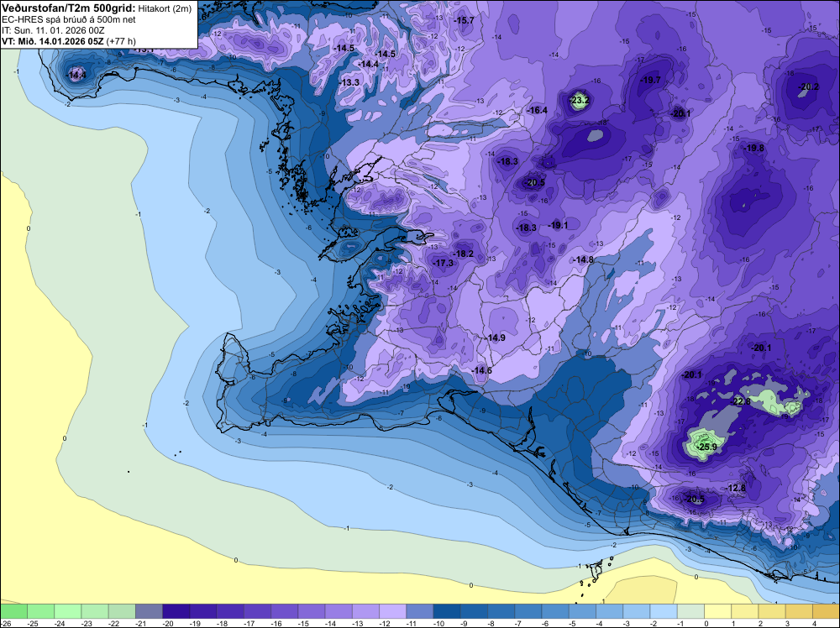Select the 4 gold legend swatch
The width and height of the screenshot is (840, 628).
(x=826, y=611)
